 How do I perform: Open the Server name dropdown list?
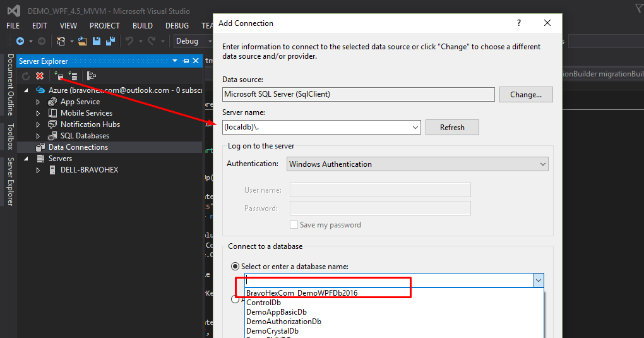[x=415, y=128]
